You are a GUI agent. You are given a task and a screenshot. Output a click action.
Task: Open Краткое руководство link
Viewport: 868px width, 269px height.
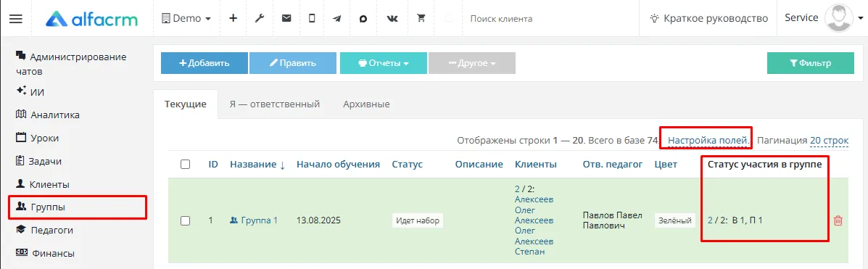tap(709, 18)
